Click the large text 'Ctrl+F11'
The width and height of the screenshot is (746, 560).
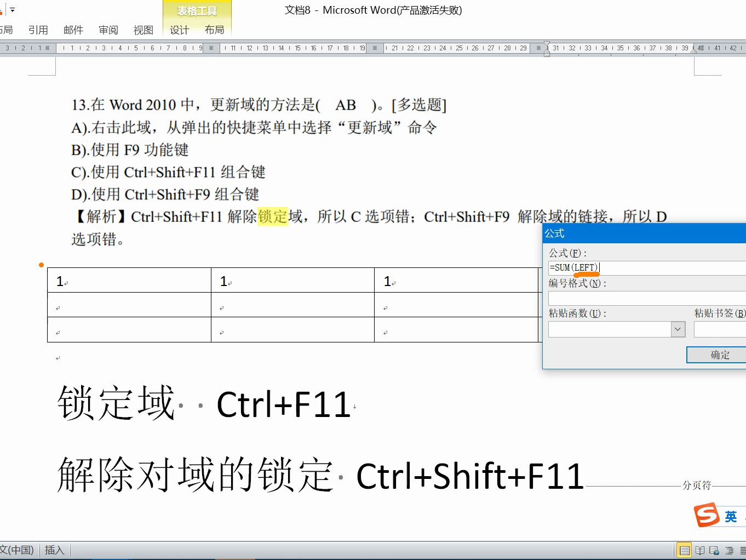click(284, 405)
